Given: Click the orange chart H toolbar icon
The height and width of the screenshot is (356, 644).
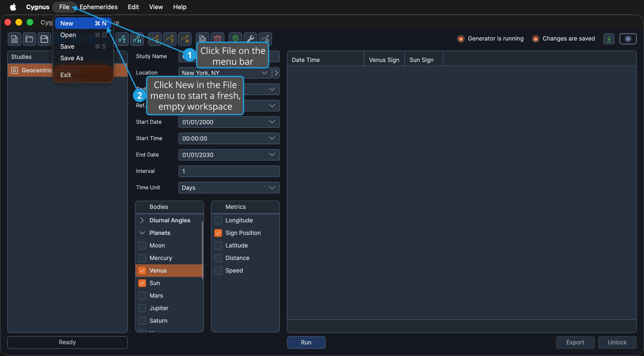Looking at the screenshot, I should point(185,39).
